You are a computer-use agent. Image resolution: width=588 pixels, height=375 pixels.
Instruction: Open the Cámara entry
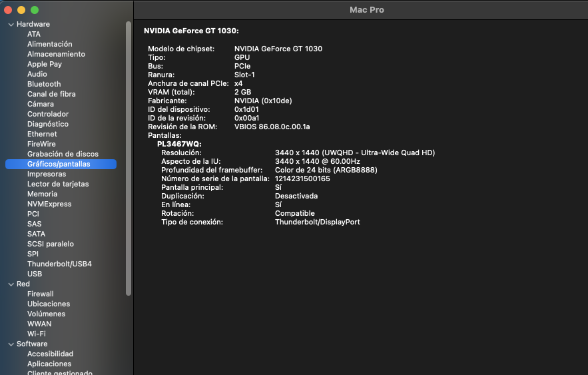40,105
